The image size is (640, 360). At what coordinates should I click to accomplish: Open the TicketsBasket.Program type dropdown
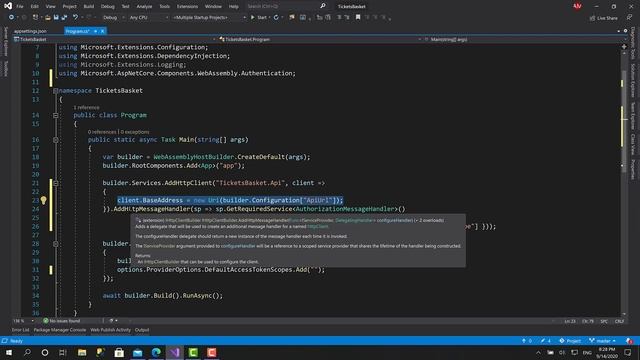tap(320, 40)
